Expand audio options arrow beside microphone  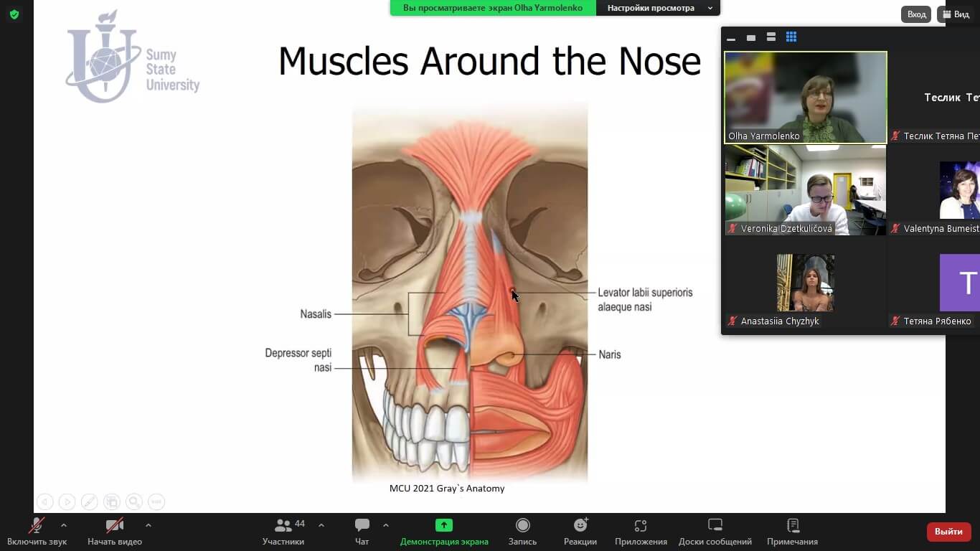tap(64, 525)
